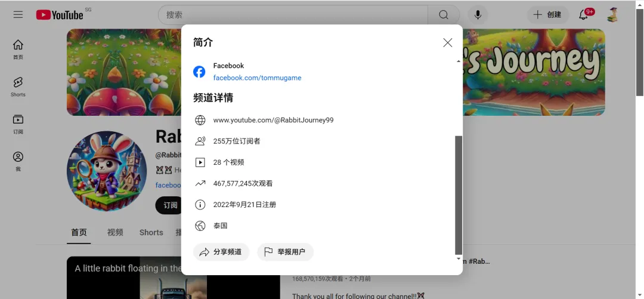Click the Facebook label text

coord(228,66)
